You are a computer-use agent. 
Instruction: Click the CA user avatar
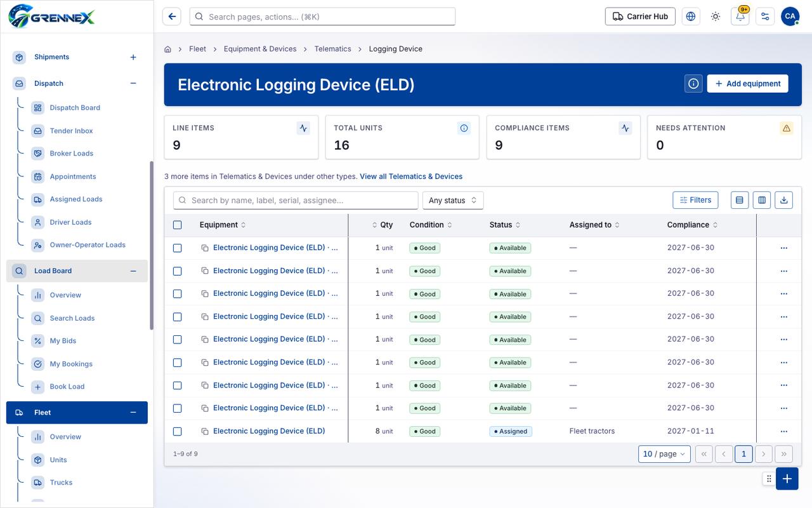[x=790, y=17]
